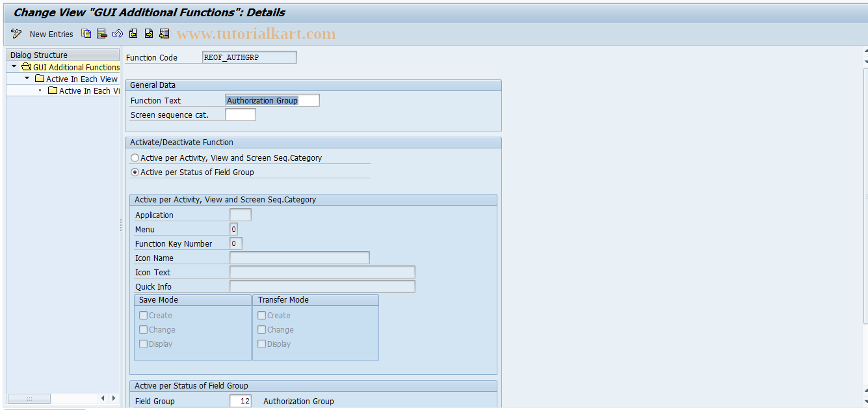Click the Function Key Number field
This screenshot has width=868, height=410.
click(236, 243)
